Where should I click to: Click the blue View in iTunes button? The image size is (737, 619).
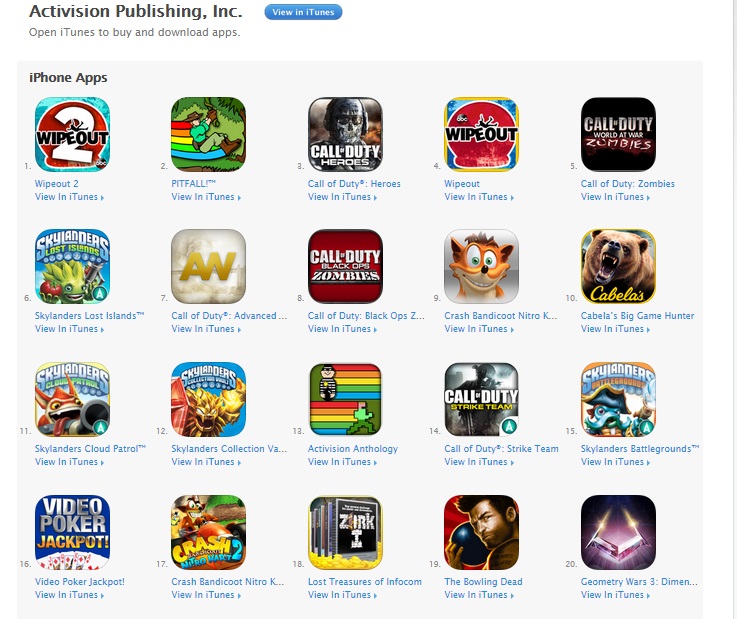303,12
